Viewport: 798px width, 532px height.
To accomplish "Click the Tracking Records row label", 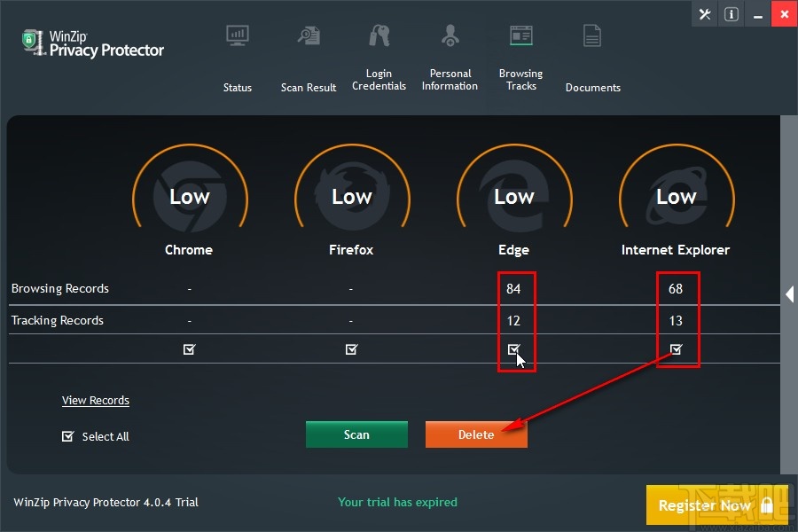I will click(58, 320).
